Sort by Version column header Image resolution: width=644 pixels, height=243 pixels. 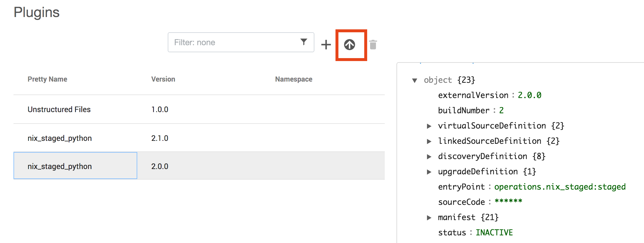tap(163, 79)
